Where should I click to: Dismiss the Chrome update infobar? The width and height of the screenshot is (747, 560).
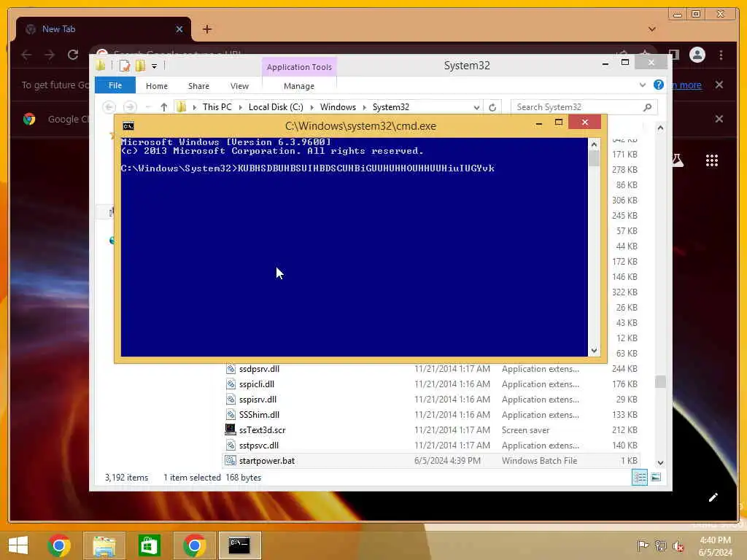click(x=719, y=85)
